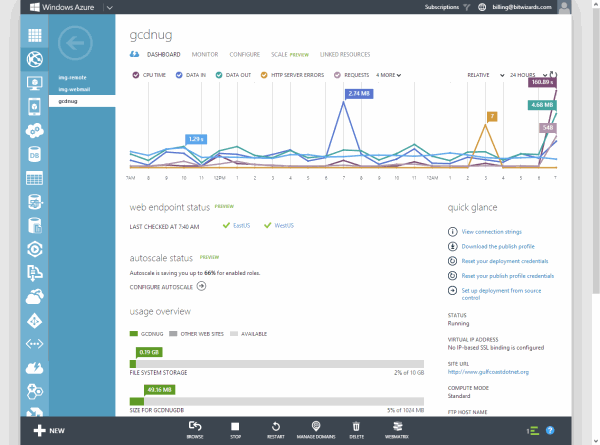Open Manage Domains in bottom bar
600x445 pixels.
(316, 430)
